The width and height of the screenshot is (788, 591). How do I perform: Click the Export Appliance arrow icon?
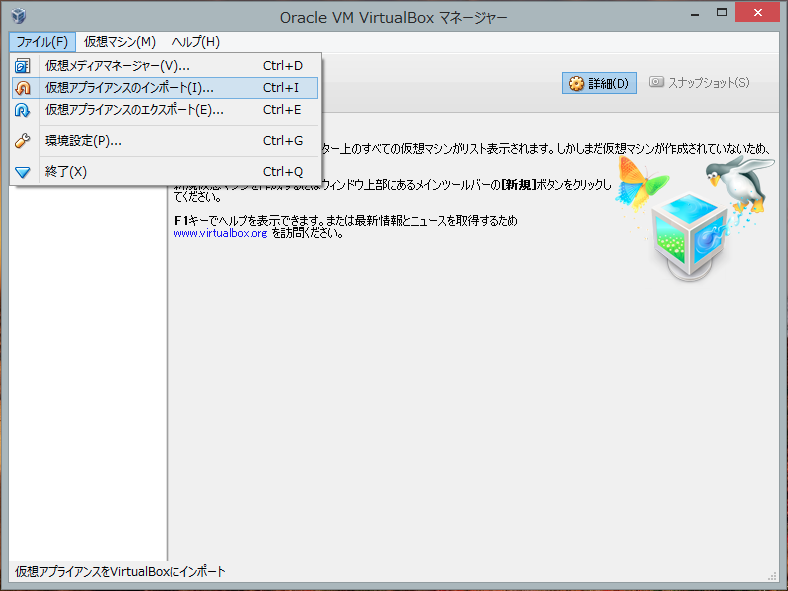[x=23, y=110]
